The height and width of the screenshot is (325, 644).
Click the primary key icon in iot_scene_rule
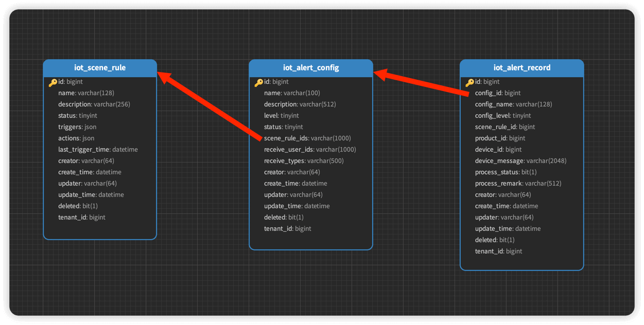pos(53,82)
